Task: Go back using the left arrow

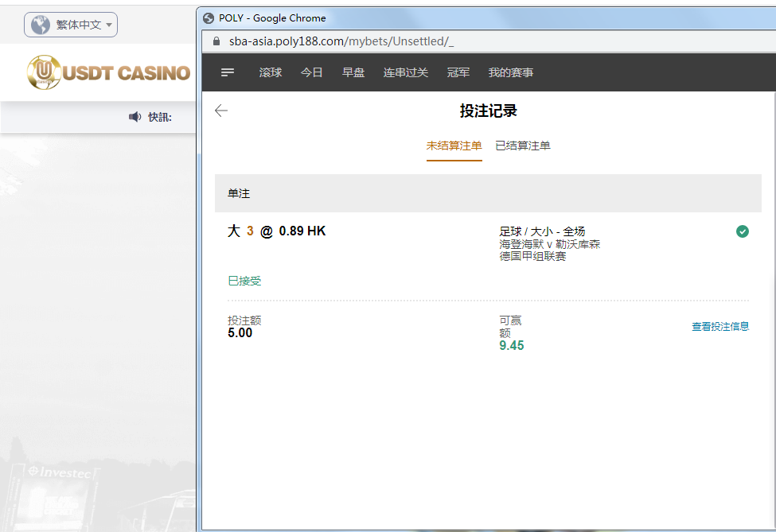Action: tap(221, 111)
